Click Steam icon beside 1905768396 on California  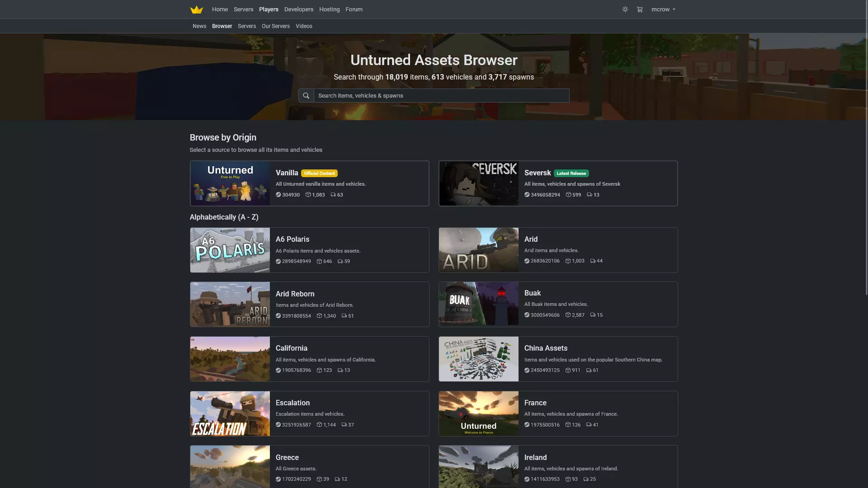[x=278, y=371]
